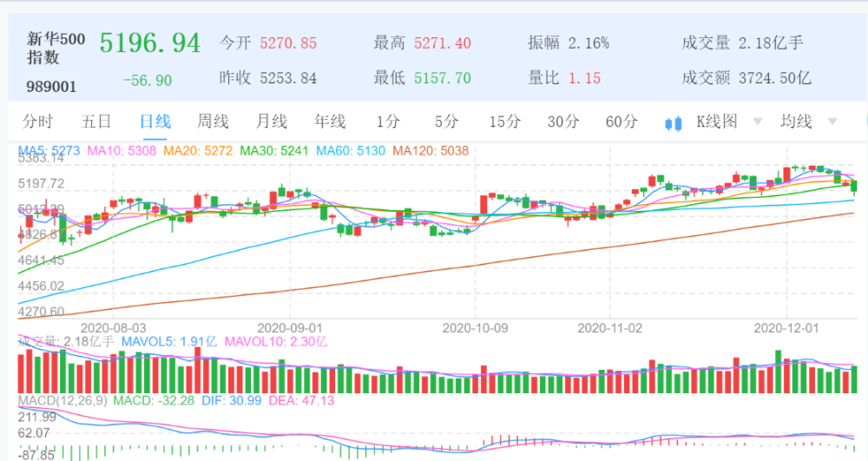
Task: Click the candlestick icon beside K线图
Action: coord(673,122)
